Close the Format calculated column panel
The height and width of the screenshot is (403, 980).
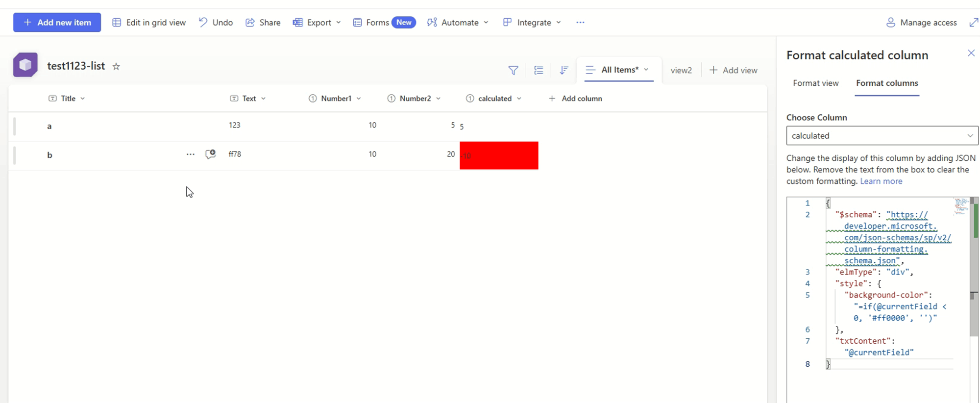click(971, 53)
